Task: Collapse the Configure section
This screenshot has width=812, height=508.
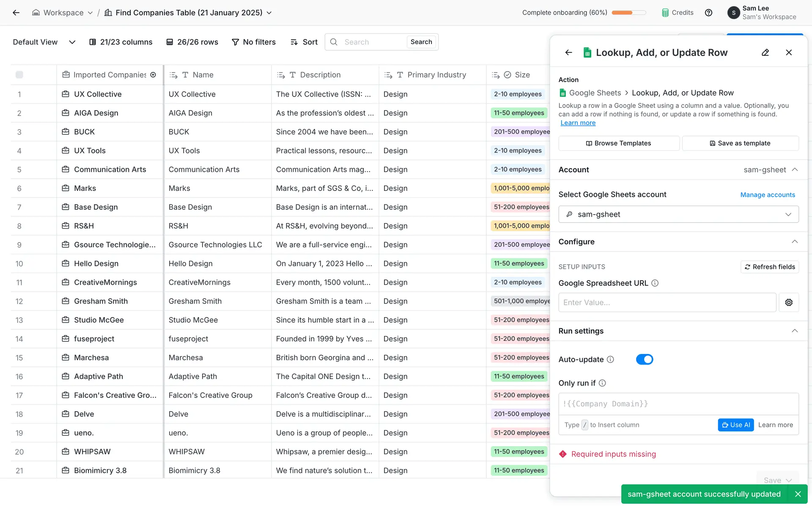Action: 794,242
